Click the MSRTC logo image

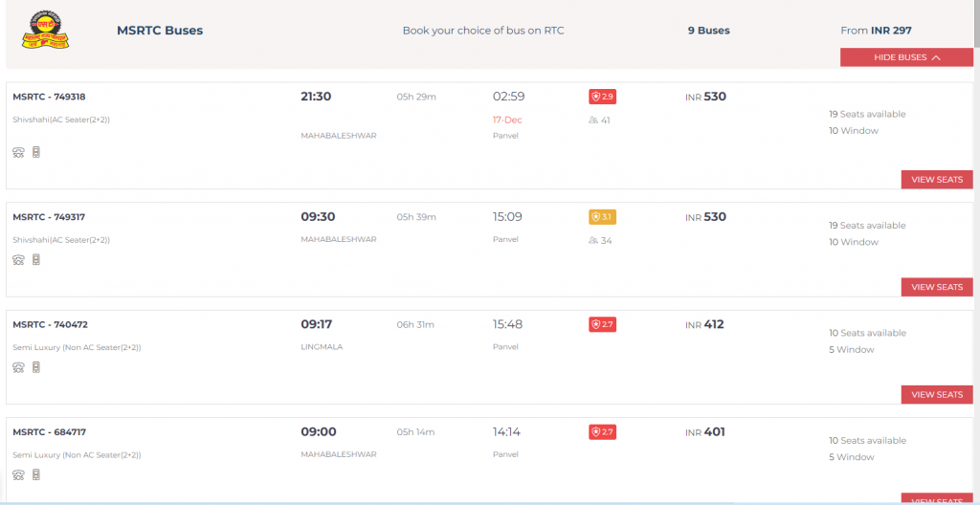45,30
